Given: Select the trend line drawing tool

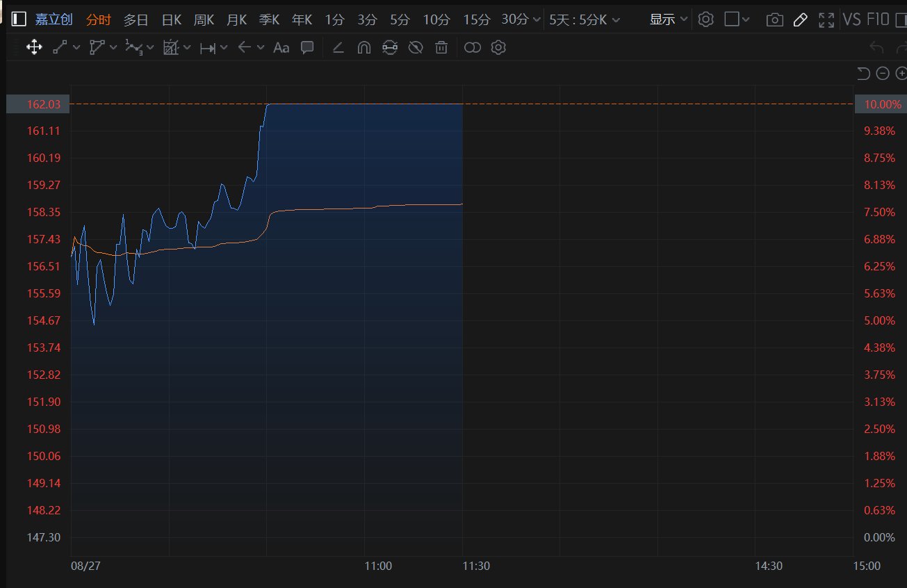Looking at the screenshot, I should (x=60, y=48).
